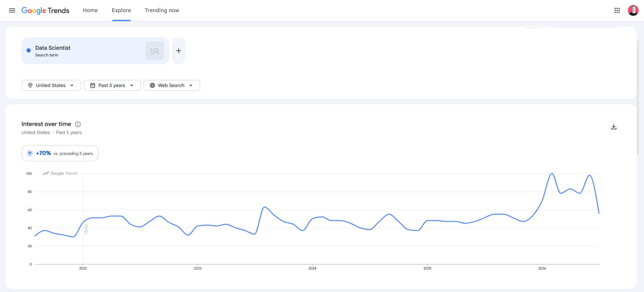Switch to Trending now tab
The image size is (644, 292).
coord(162,10)
